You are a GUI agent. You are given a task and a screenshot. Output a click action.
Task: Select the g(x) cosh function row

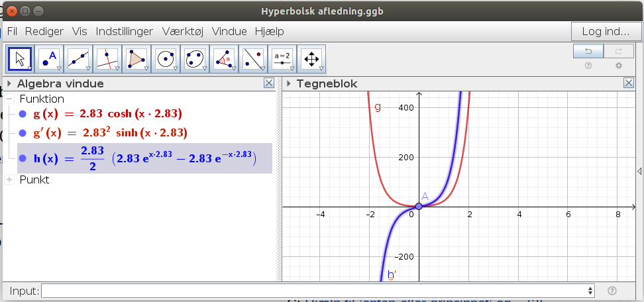(x=107, y=114)
